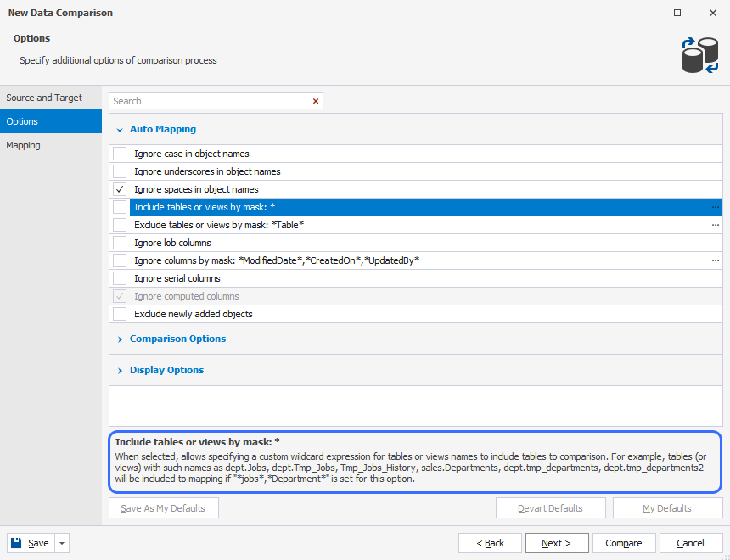Enable Ignore case in object names
This screenshot has width=730, height=560.
click(119, 154)
